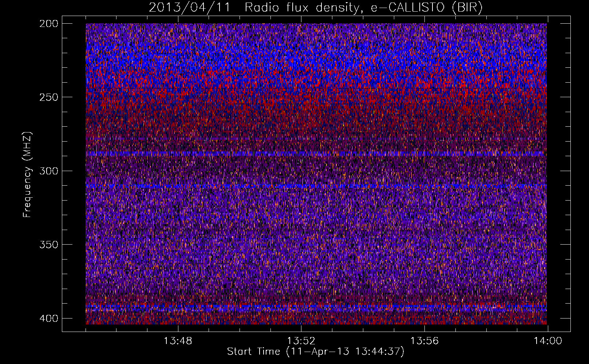This screenshot has height=364, width=589.
Task: Click the '13:52' time tick label
Action: tap(301, 341)
